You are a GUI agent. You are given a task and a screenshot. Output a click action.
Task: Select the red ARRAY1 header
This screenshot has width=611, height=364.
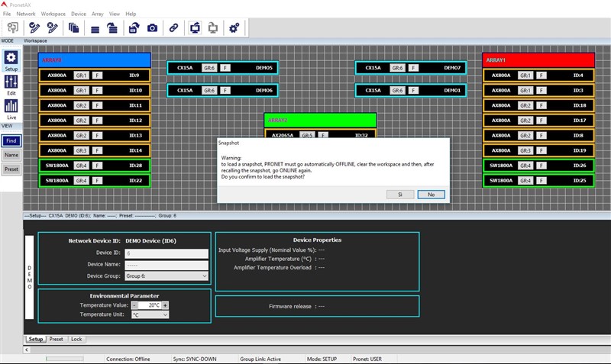coord(538,60)
